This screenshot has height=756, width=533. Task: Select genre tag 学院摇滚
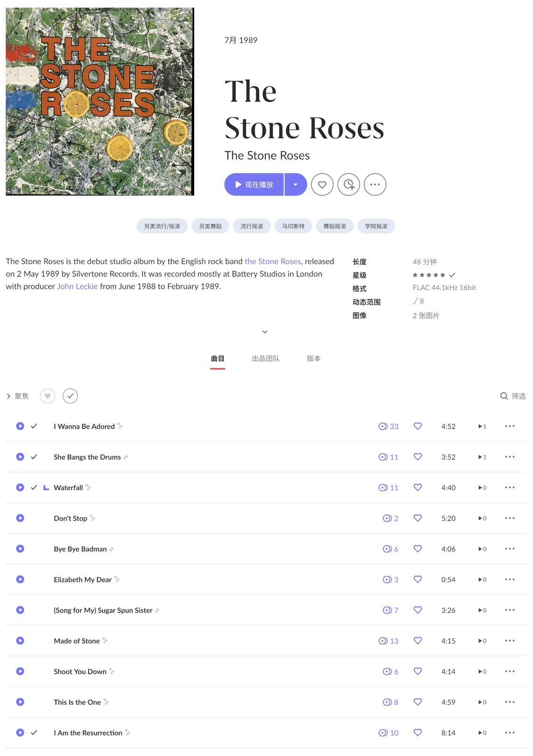click(x=376, y=226)
